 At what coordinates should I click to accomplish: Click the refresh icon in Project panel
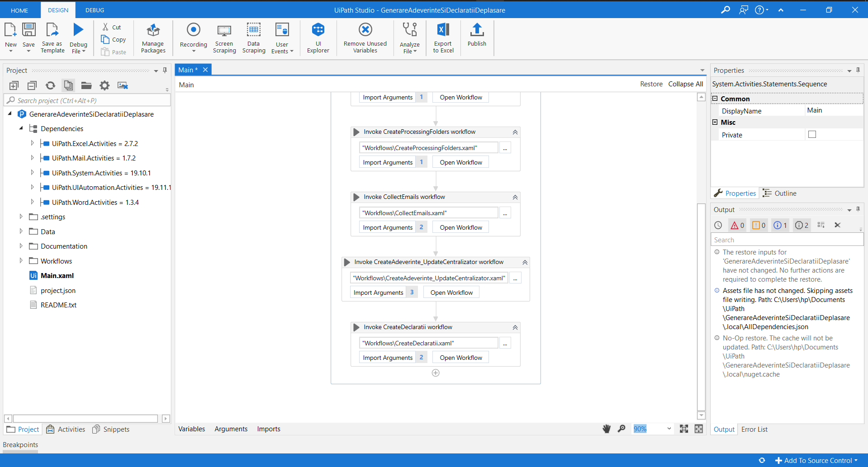pyautogui.click(x=50, y=85)
